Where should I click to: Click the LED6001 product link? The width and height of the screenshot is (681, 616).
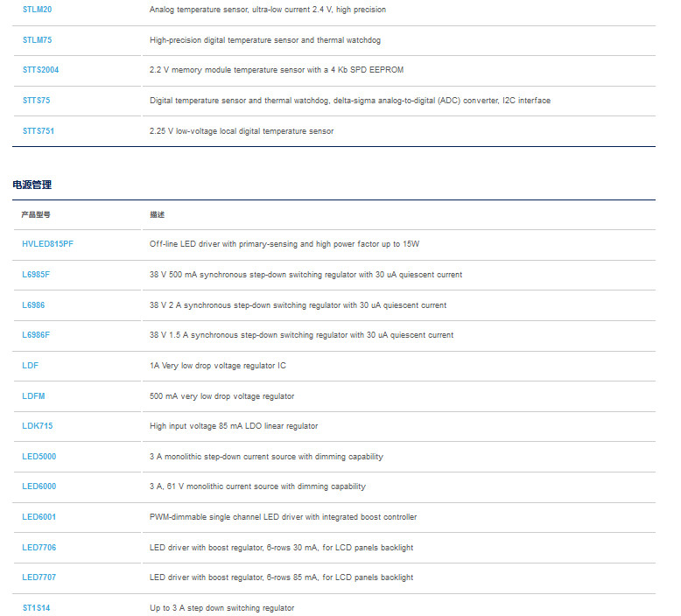pos(39,516)
